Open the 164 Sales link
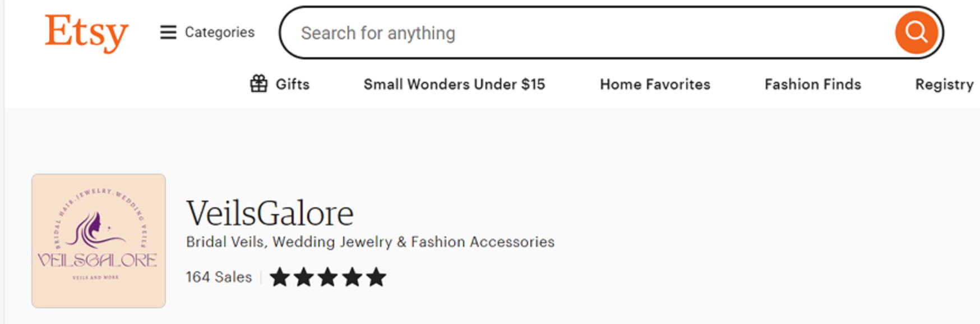Viewport: 980px width, 324px height. click(x=219, y=277)
